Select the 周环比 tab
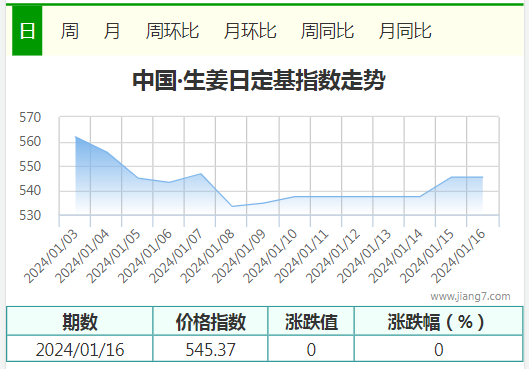The width and height of the screenshot is (529, 369). pos(172,31)
